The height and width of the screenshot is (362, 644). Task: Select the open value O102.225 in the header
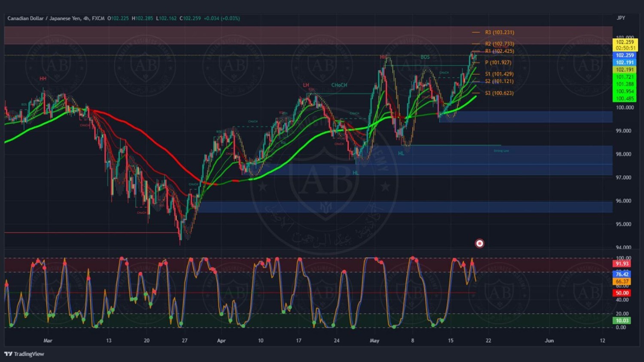click(x=118, y=18)
